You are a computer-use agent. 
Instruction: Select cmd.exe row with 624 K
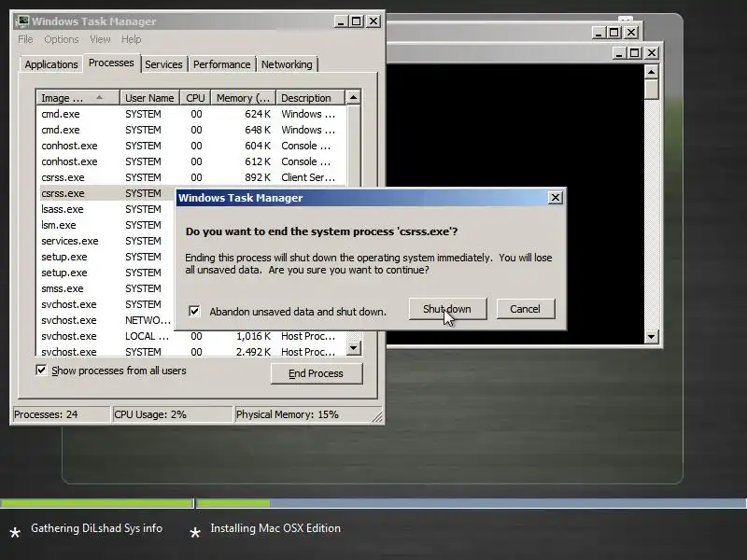pos(191,114)
